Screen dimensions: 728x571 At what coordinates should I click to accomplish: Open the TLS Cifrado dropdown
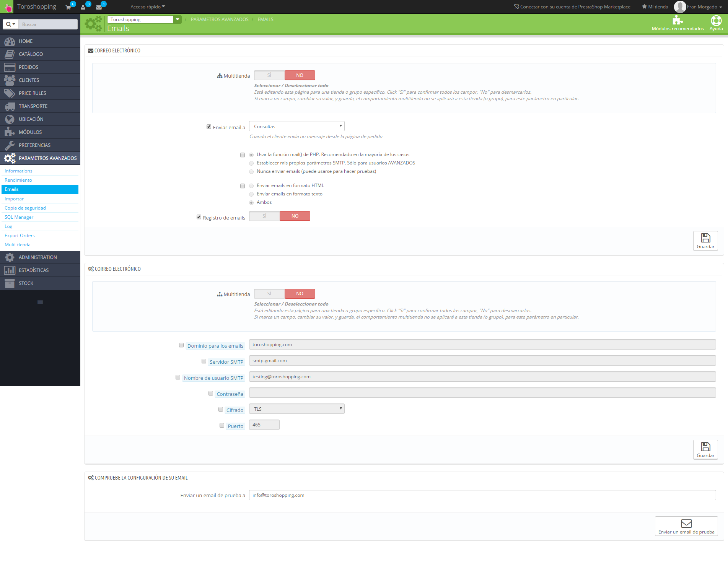[x=297, y=409]
